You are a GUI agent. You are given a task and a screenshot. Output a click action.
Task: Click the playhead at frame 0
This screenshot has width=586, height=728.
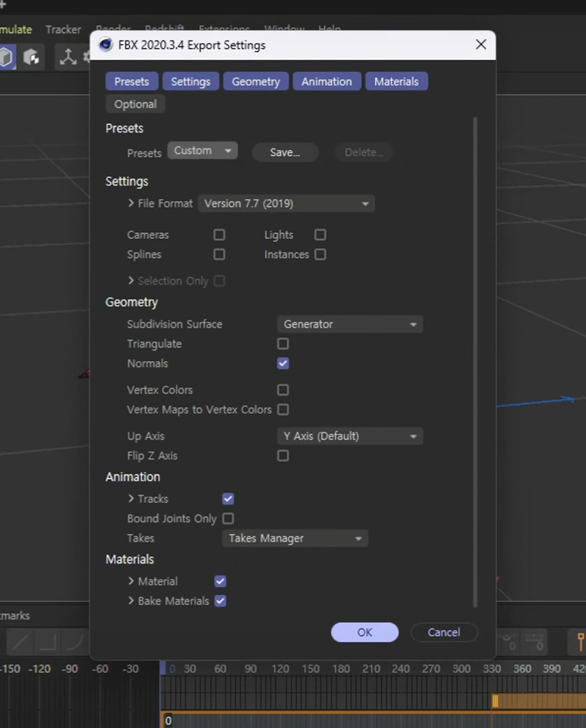[163, 668]
